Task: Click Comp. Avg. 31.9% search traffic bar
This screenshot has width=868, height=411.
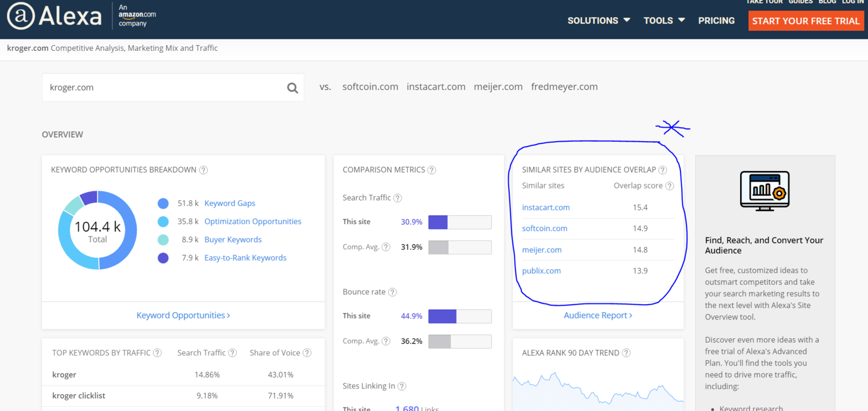Action: 460,247
